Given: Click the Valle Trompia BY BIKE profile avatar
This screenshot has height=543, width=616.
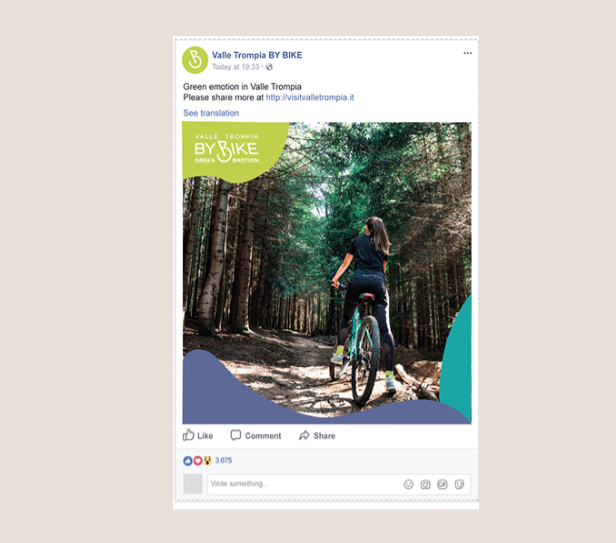Looking at the screenshot, I should tap(195, 60).
